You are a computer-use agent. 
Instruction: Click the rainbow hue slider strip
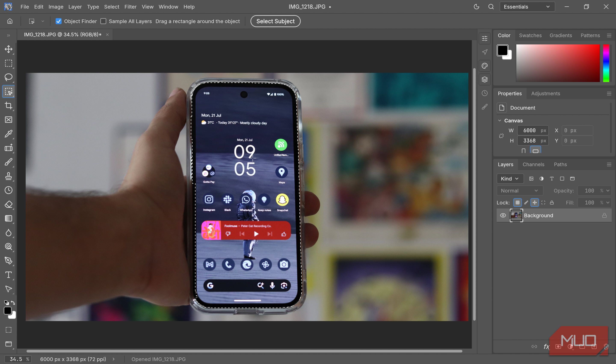[x=606, y=63]
